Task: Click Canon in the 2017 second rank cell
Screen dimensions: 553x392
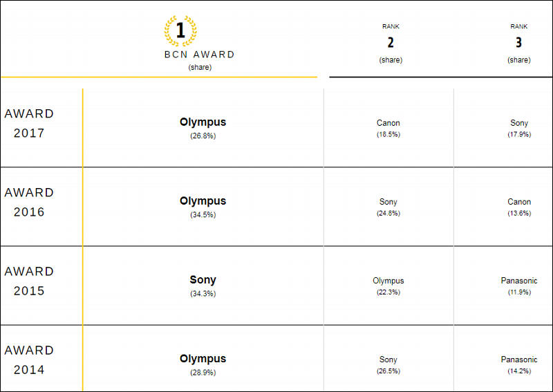Action: point(388,123)
